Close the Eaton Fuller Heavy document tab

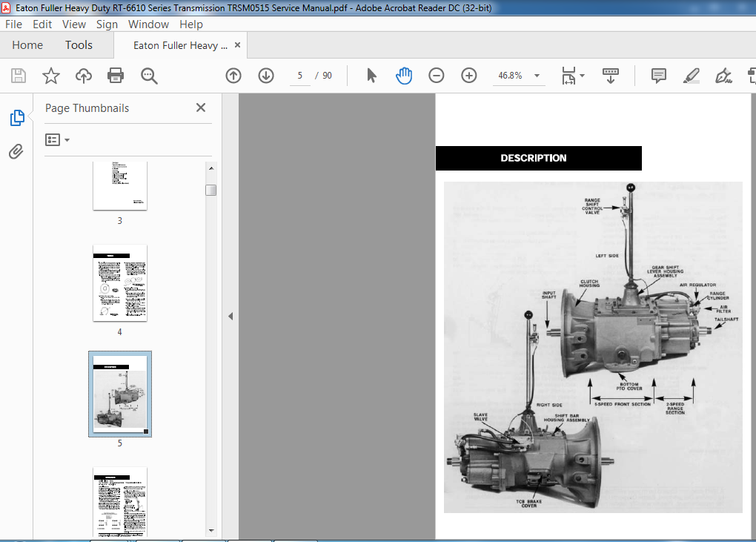pos(237,44)
